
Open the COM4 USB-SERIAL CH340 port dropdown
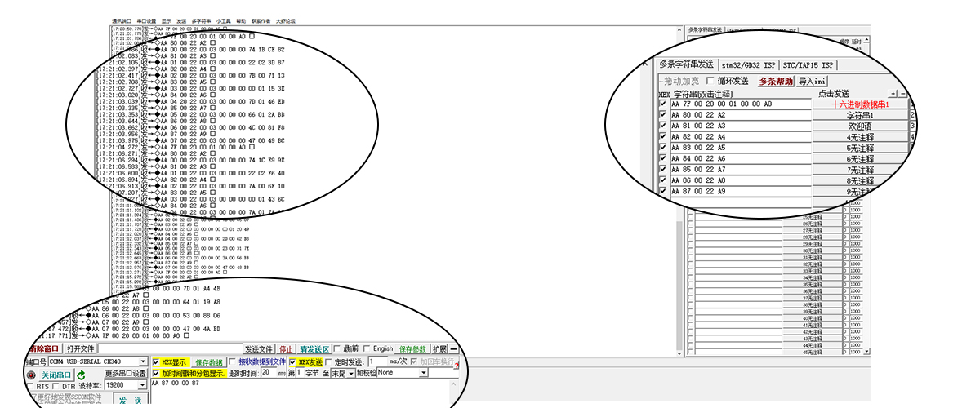(x=143, y=361)
